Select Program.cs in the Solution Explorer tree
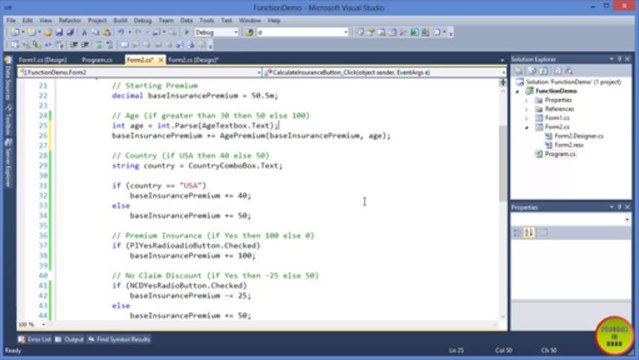Screen dimensions: 639x360 (560, 154)
